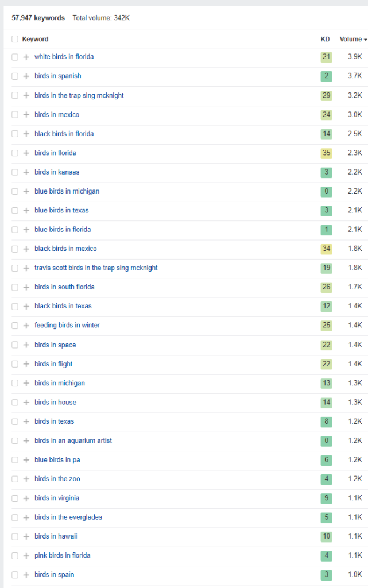The width and height of the screenshot is (368, 588).
Task: Click the yellow KD 35 difficulty badge
Action: 327,153
